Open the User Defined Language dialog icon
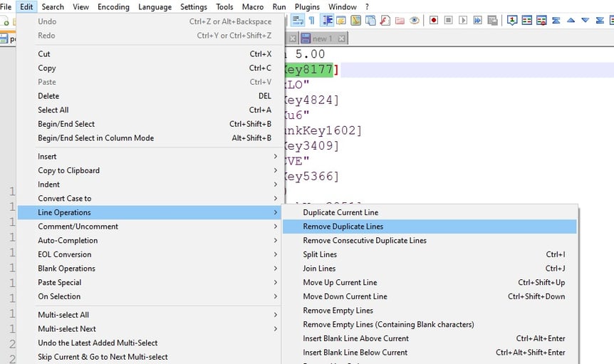 point(341,20)
